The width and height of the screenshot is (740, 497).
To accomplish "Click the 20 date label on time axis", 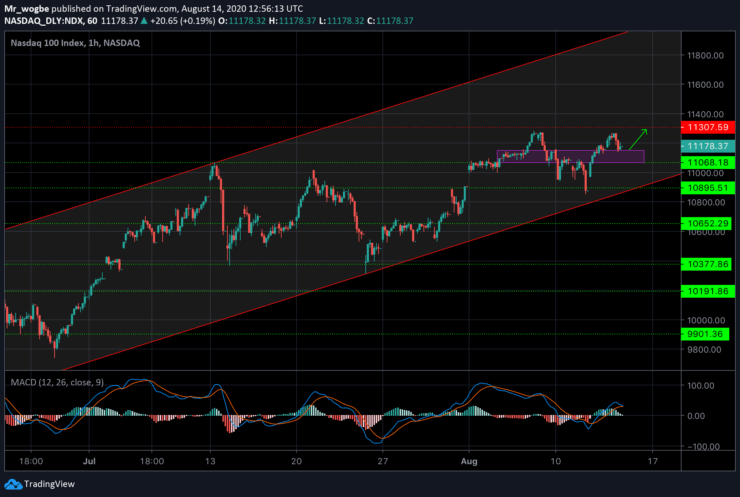I will 296,461.
